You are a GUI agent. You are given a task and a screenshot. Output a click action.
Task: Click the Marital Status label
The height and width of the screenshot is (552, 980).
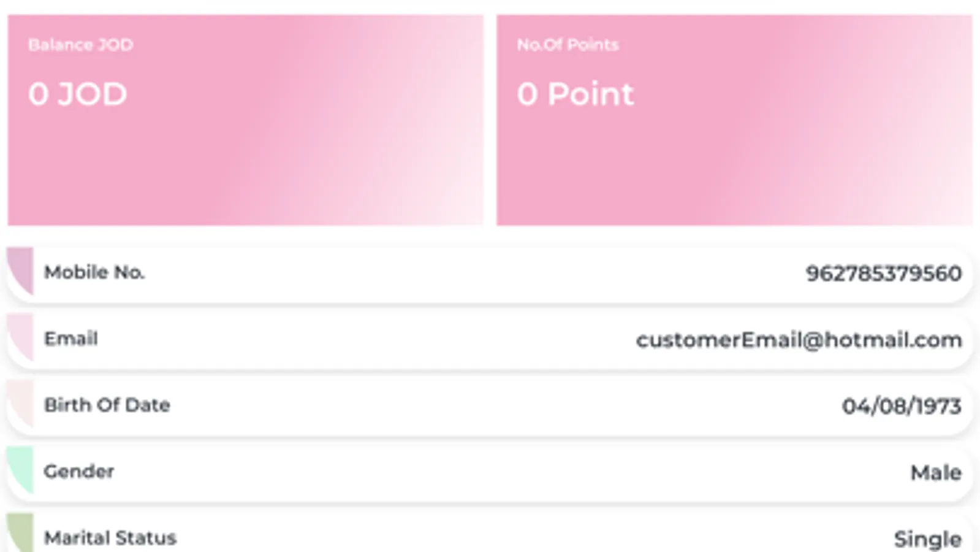110,538
